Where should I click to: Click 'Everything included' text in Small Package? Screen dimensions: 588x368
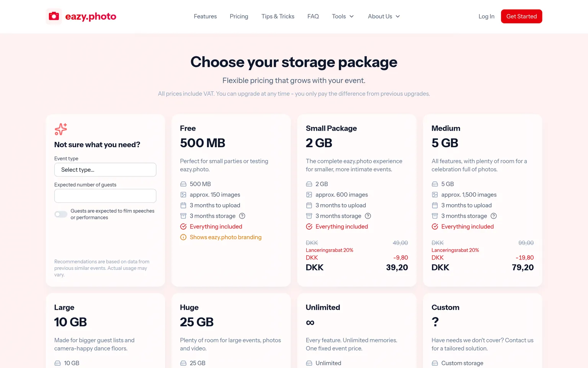pos(342,227)
